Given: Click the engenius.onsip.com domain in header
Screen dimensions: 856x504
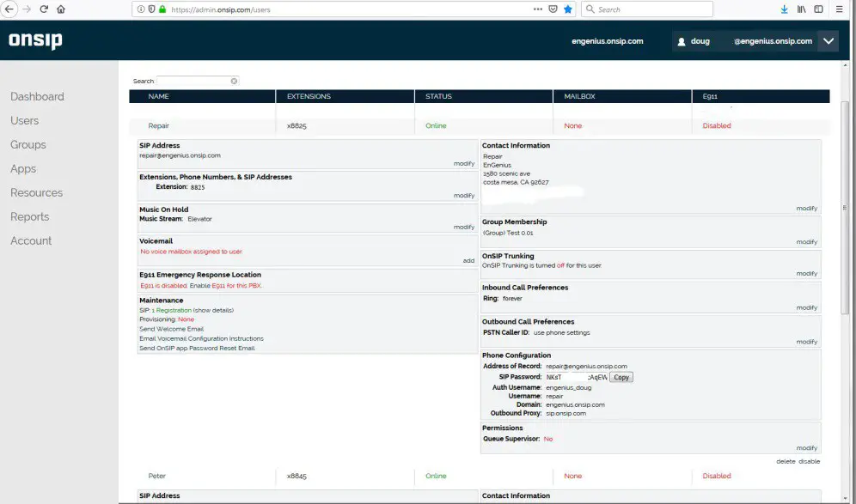Looking at the screenshot, I should tap(607, 41).
